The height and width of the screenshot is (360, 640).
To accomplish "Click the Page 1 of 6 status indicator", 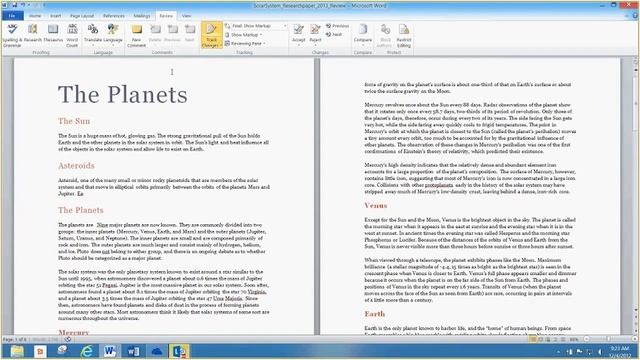I will pyautogui.click(x=16, y=340).
